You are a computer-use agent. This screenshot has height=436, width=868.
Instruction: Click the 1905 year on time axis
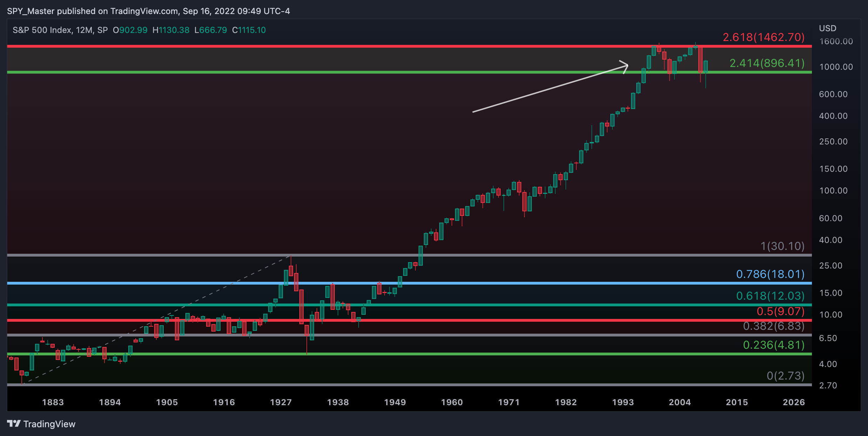(x=167, y=402)
